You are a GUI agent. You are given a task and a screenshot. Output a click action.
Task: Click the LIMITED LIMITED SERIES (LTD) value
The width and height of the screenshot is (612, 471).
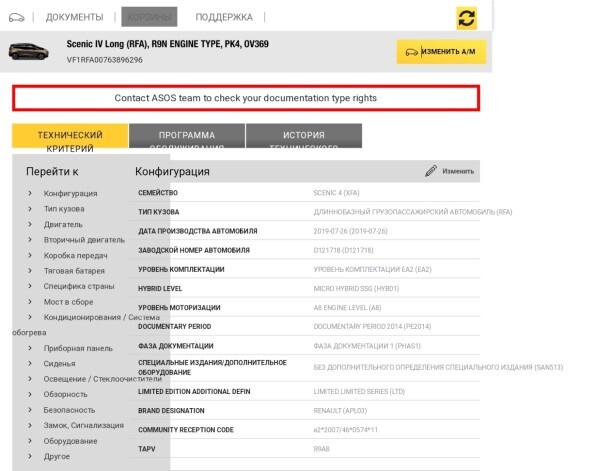click(x=359, y=391)
